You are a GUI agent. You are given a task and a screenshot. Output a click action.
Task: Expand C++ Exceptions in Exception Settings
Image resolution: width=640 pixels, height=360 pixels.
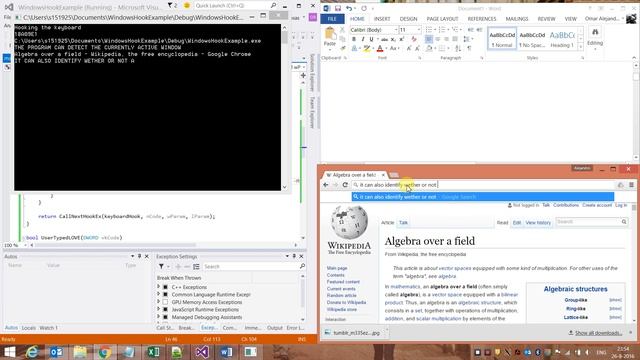pos(158,287)
